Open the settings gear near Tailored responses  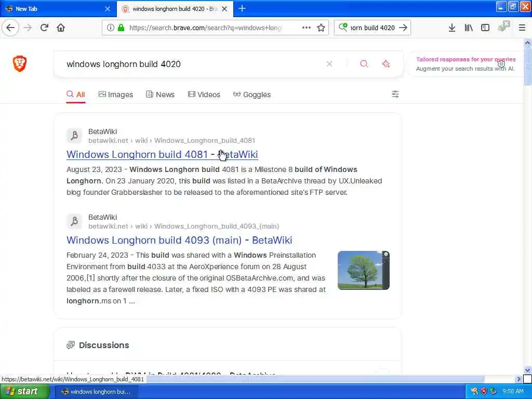coord(501,64)
